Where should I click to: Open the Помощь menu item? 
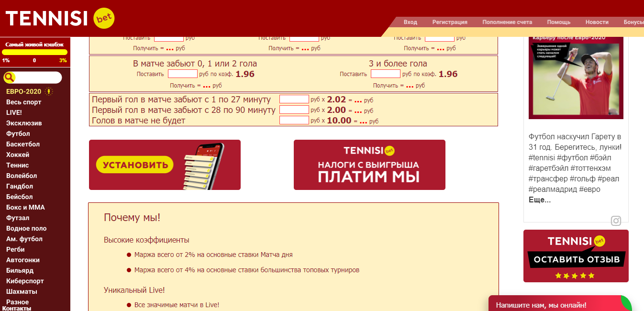[559, 22]
